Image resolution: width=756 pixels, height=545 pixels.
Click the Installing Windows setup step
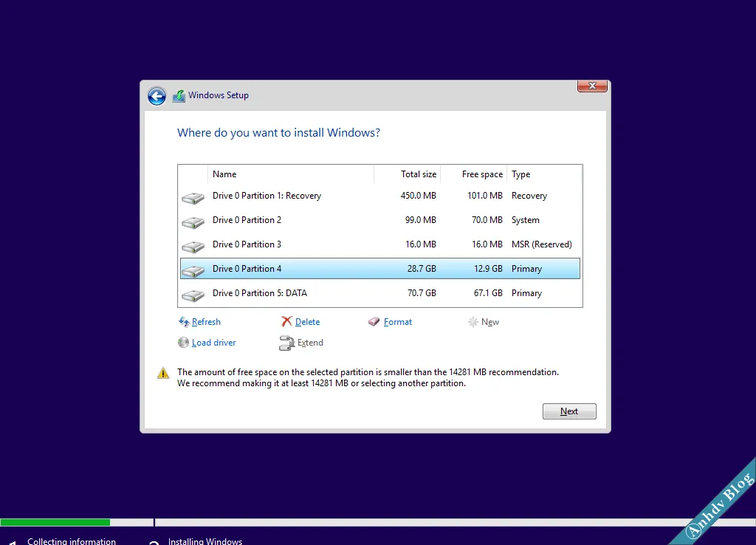205,541
